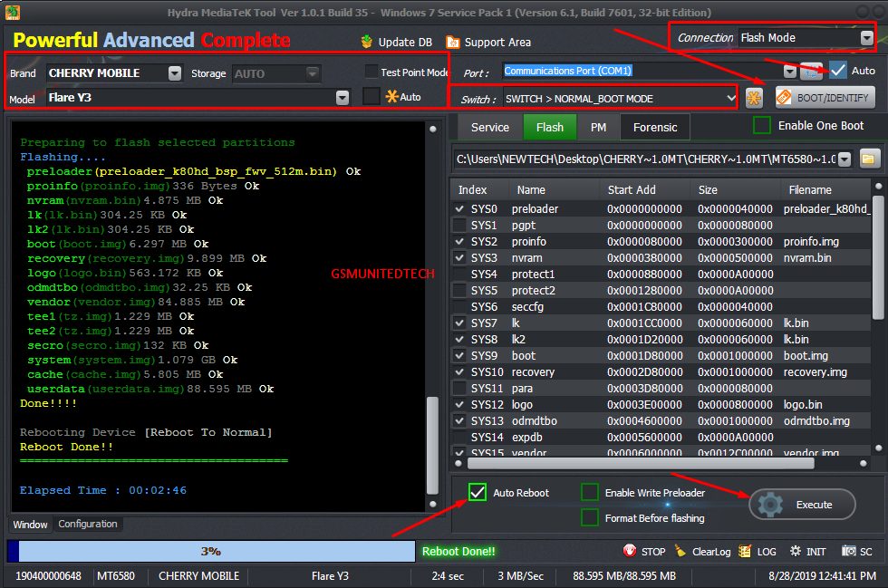Screen dimensions: 888x588
Task: Click recovery.img filename cell
Action: (x=815, y=372)
